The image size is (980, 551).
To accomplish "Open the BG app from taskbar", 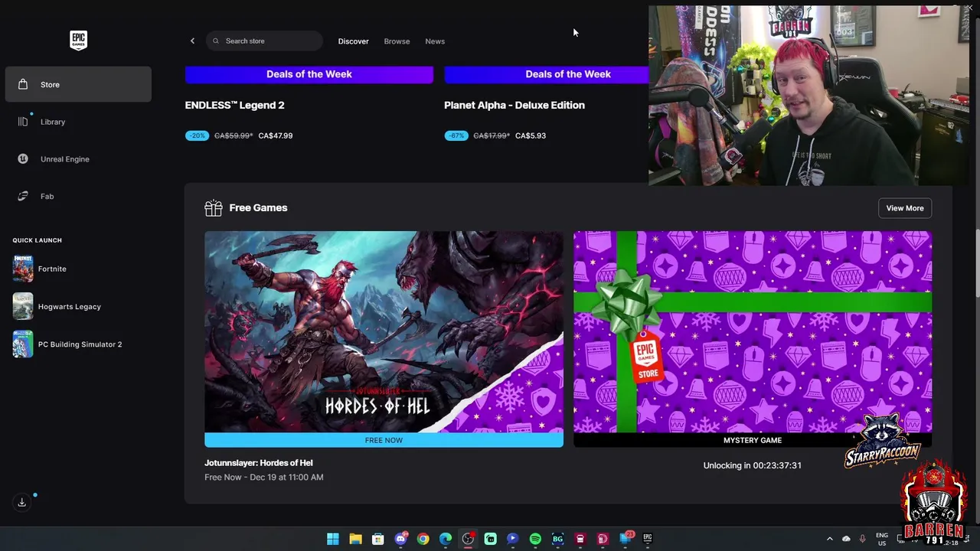I will point(557,539).
